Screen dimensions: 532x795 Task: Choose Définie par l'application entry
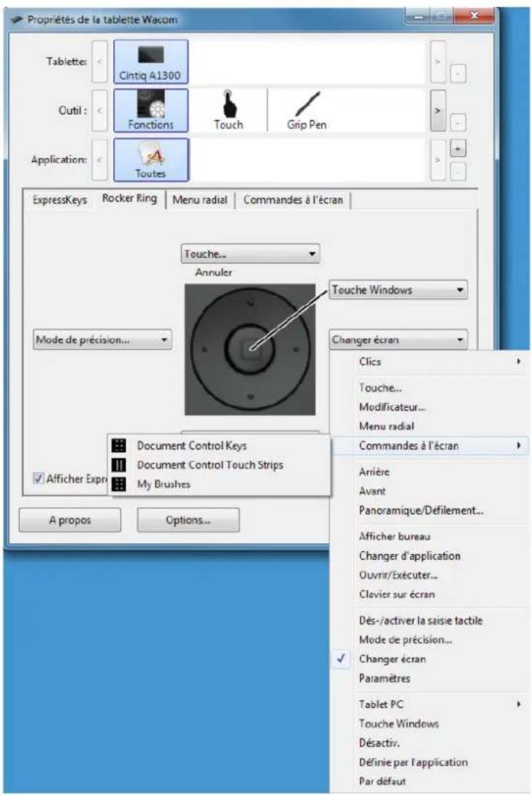tap(430, 762)
